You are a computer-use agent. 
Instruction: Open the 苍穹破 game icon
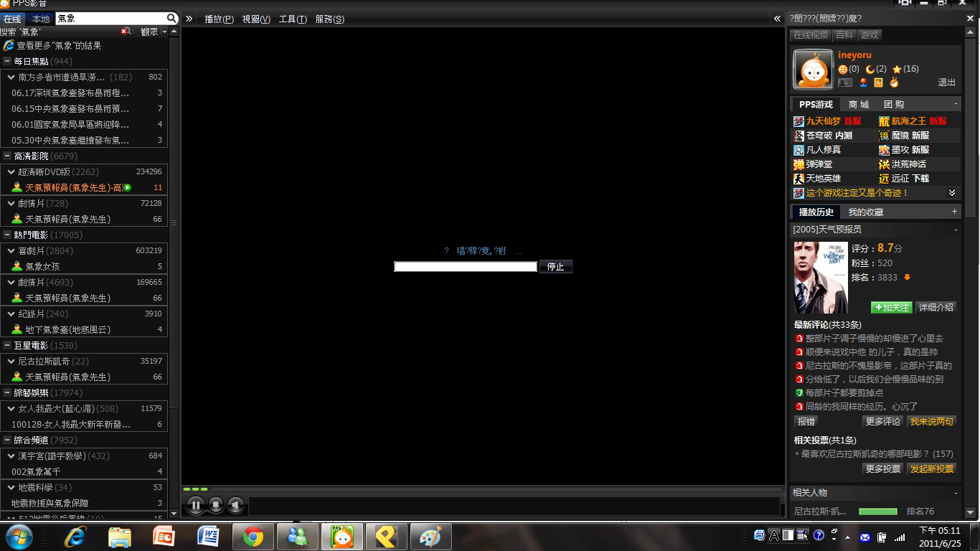(798, 136)
